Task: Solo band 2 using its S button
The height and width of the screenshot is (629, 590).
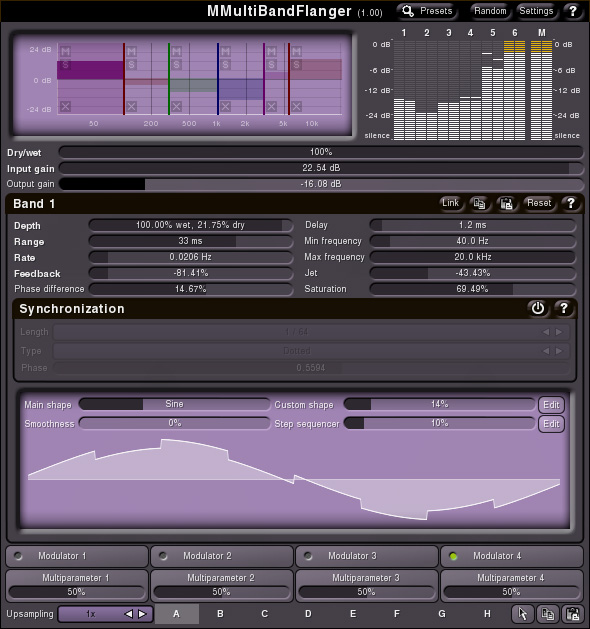Action: click(131, 64)
